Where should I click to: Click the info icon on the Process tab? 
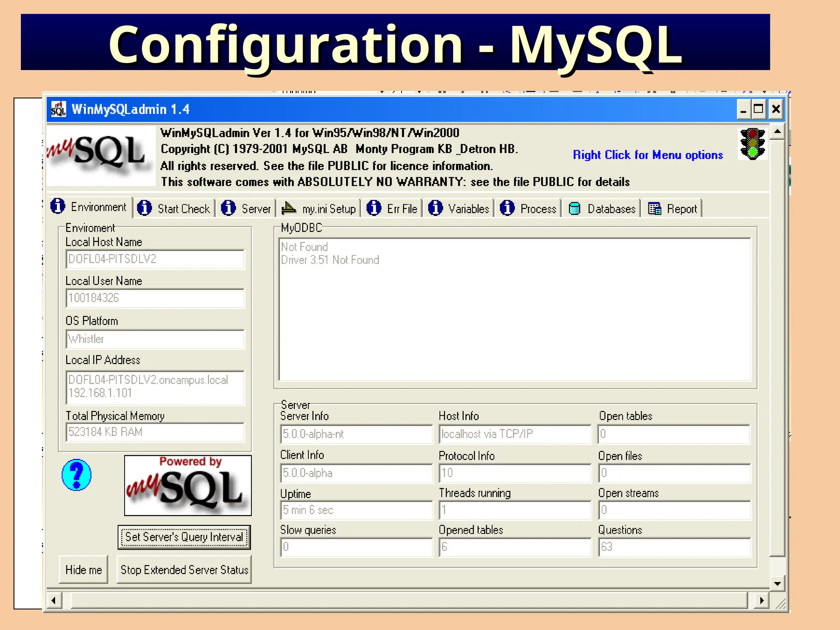click(507, 208)
